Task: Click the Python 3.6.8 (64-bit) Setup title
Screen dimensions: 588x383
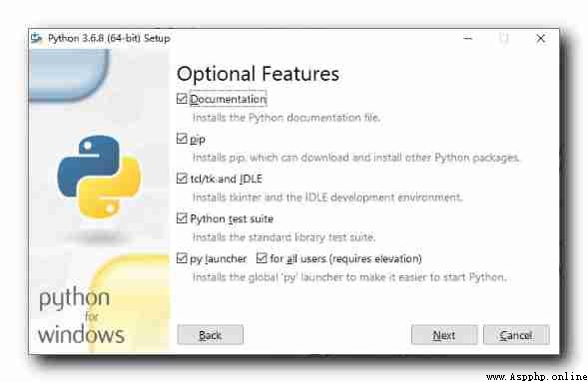Action: [109, 38]
